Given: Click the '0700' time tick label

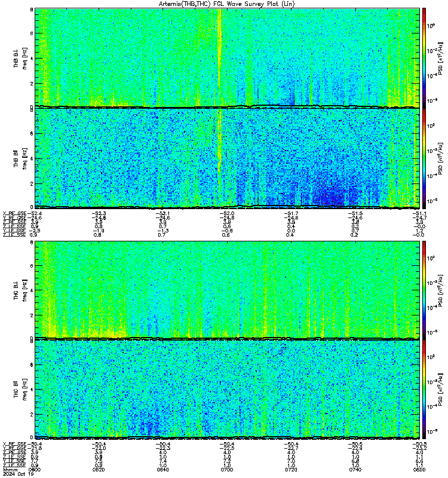Looking at the screenshot, I should click(x=227, y=470).
